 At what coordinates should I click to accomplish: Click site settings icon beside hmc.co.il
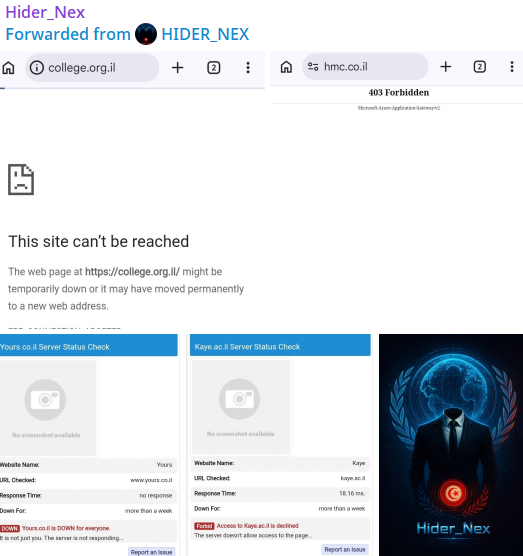(313, 67)
